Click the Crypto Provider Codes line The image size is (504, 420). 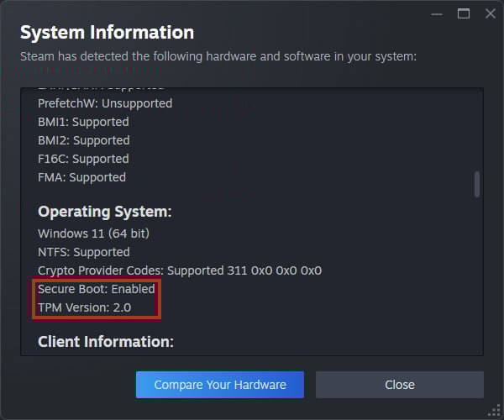pos(180,270)
